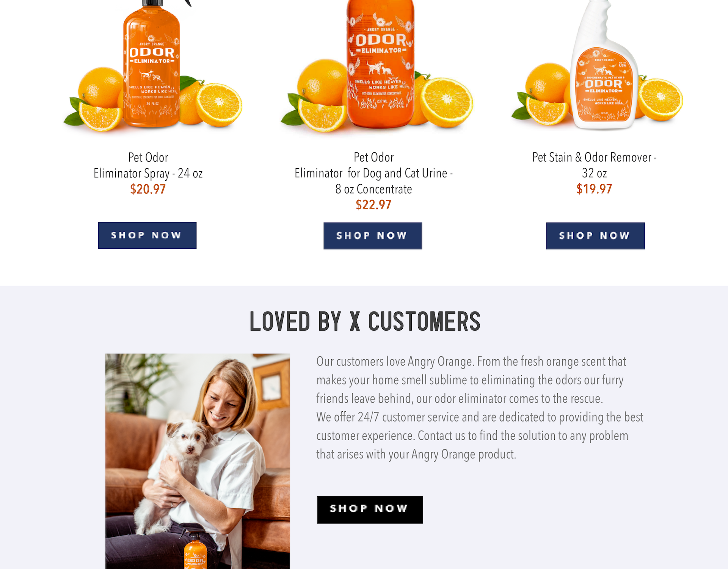728x569 pixels.
Task: Click Shop Now under 32 oz Remover
Action: pyautogui.click(x=595, y=236)
